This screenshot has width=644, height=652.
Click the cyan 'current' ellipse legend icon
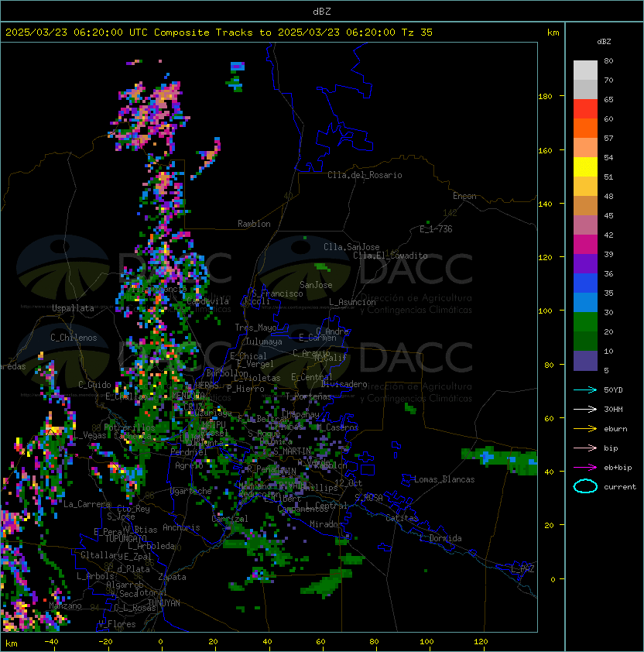[x=585, y=486]
